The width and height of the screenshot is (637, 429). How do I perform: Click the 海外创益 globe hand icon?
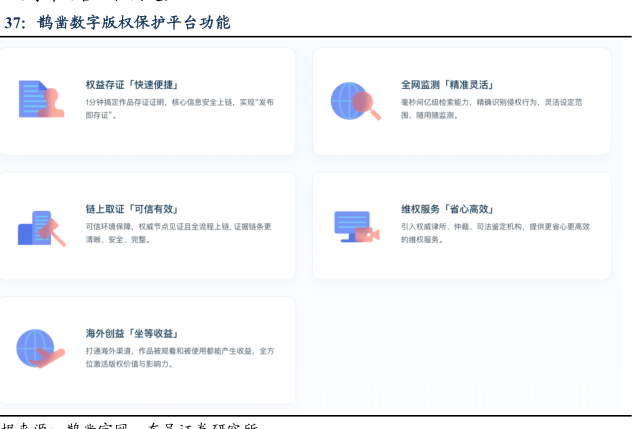40,348
